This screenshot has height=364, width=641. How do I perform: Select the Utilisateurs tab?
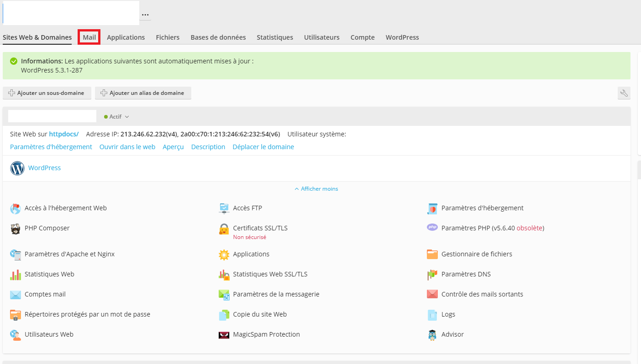(322, 37)
